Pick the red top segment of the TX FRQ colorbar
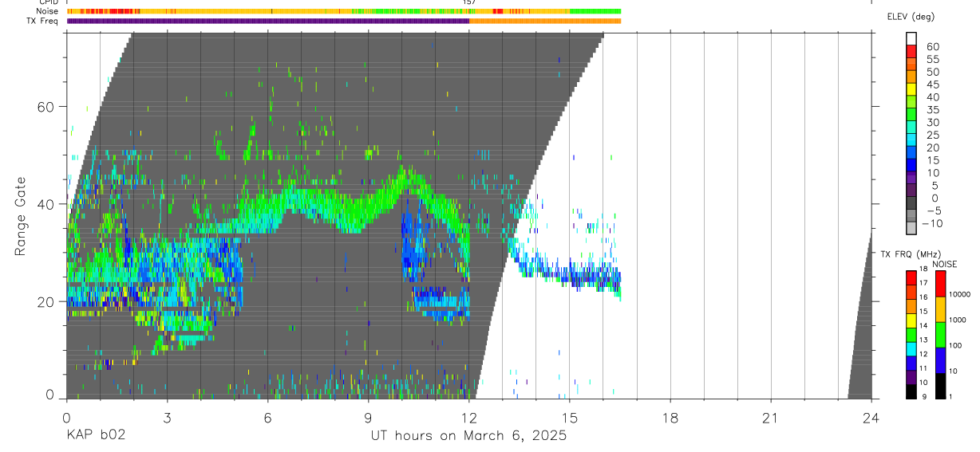The width and height of the screenshot is (980, 452). (911, 277)
